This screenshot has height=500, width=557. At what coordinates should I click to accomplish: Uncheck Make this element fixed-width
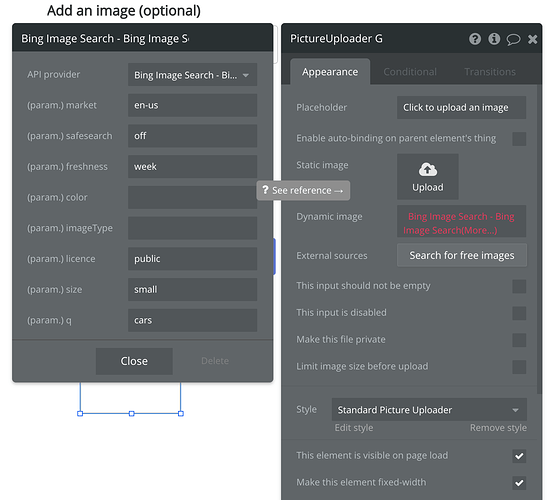click(519, 483)
